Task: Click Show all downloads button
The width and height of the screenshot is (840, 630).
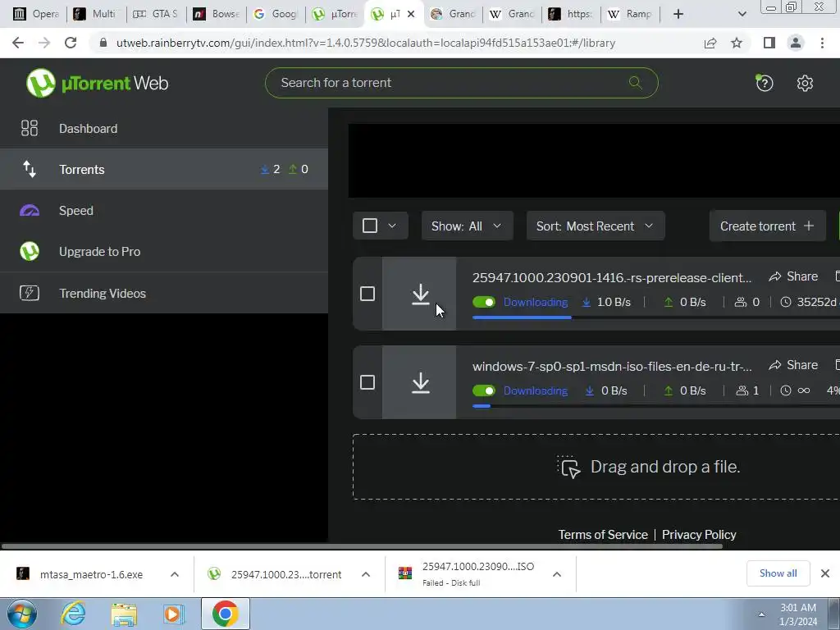Action: tap(778, 573)
